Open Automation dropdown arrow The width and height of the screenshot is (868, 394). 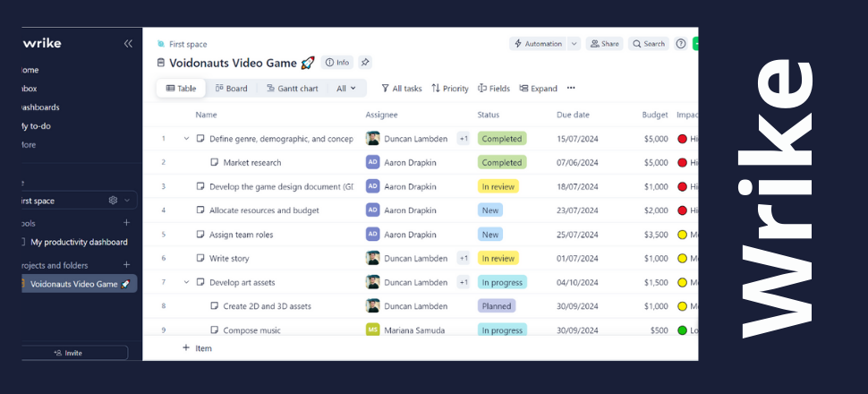[x=574, y=44]
